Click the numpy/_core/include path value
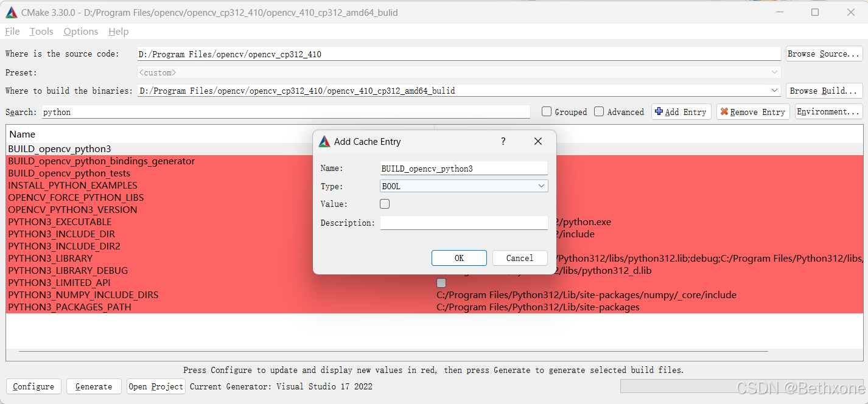Screen dimensions: 868x404 tap(586, 295)
